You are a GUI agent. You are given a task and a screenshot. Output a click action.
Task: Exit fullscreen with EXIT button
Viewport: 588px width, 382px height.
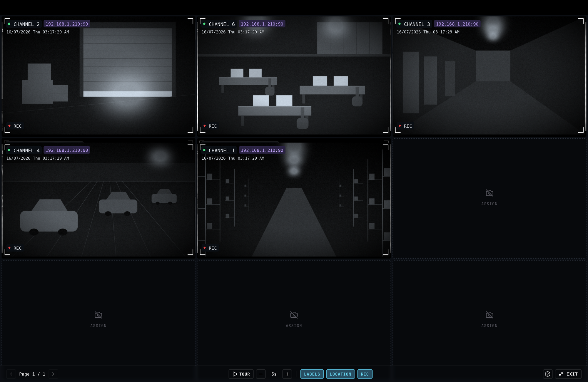coord(568,374)
